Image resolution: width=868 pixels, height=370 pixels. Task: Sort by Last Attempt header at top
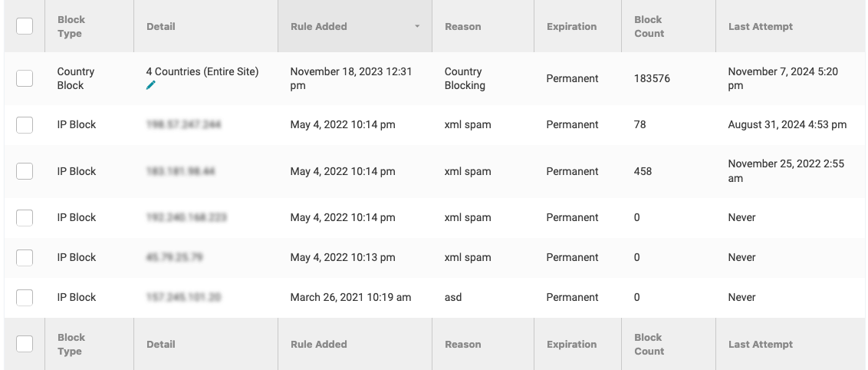761,26
